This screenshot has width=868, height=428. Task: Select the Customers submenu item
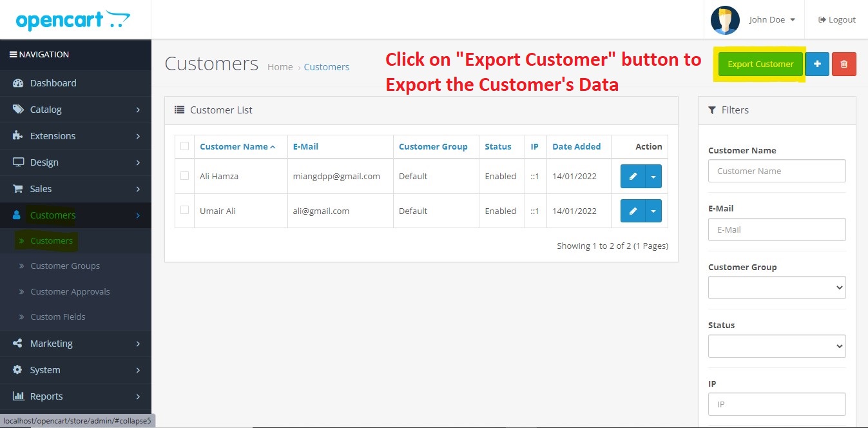75,241
